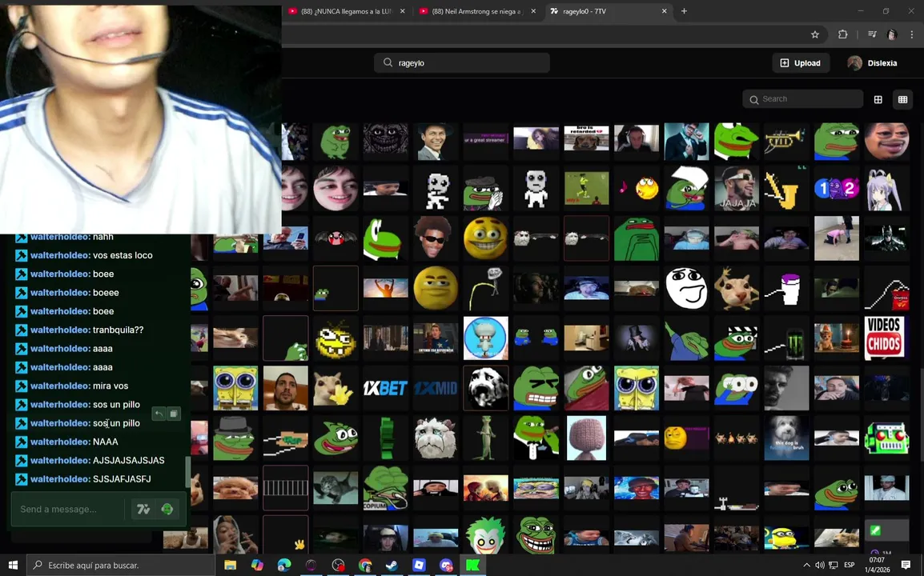Select the Squidward blue circle emote
Screen dimensions: 924x576
[485, 338]
